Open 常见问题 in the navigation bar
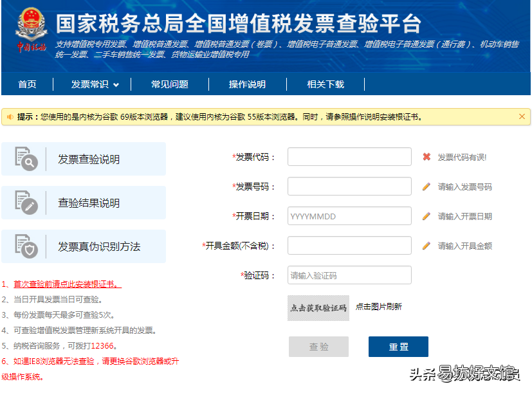The width and height of the screenshot is (532, 393). click(170, 84)
